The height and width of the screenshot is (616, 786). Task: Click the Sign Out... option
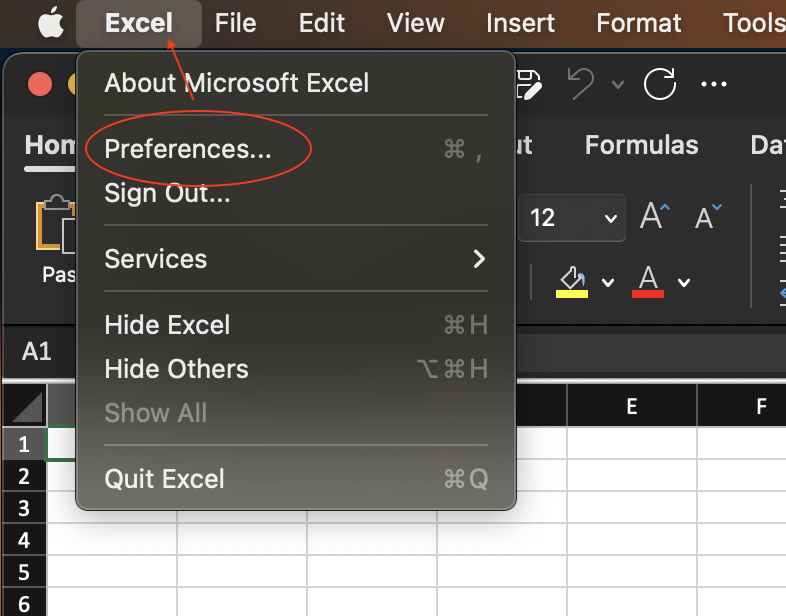click(x=167, y=193)
